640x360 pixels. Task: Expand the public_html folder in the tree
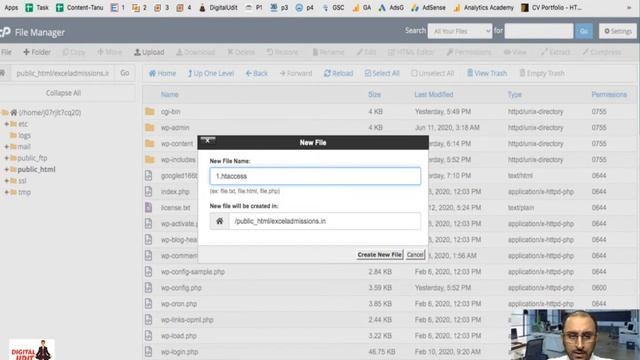[7, 169]
